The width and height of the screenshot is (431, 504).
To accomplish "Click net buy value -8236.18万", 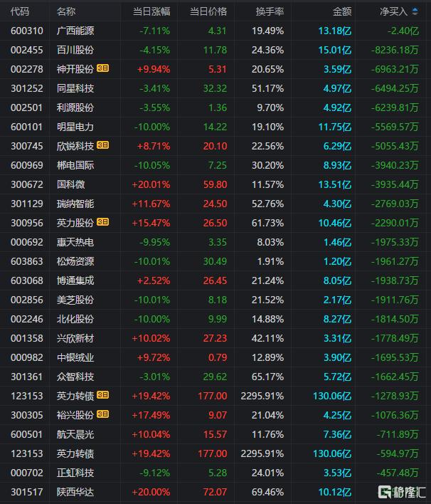I will (395, 50).
